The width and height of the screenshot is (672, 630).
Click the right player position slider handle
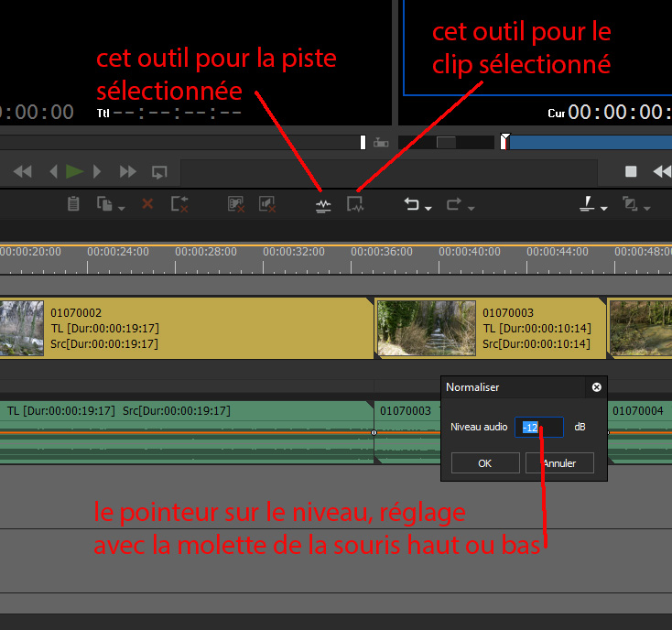pos(505,141)
